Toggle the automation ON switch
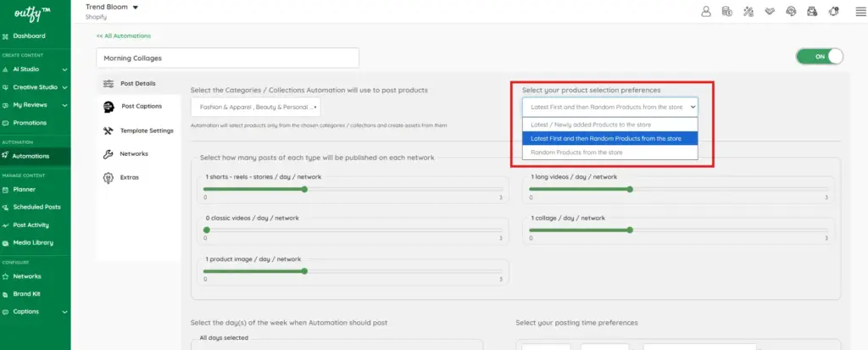This screenshot has width=868, height=350. (x=820, y=57)
